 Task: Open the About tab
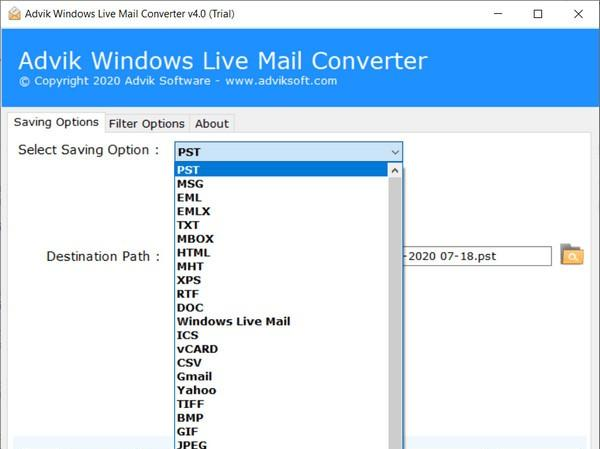point(212,124)
